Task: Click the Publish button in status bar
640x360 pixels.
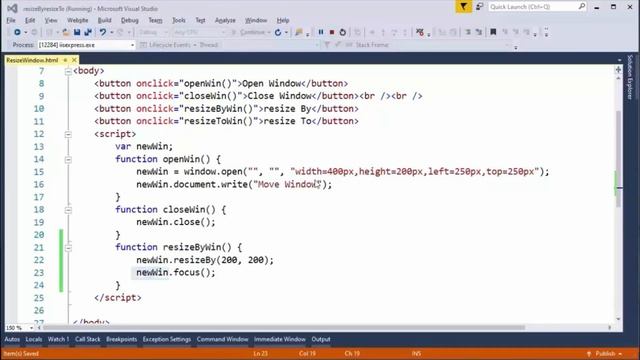Action: (605, 353)
